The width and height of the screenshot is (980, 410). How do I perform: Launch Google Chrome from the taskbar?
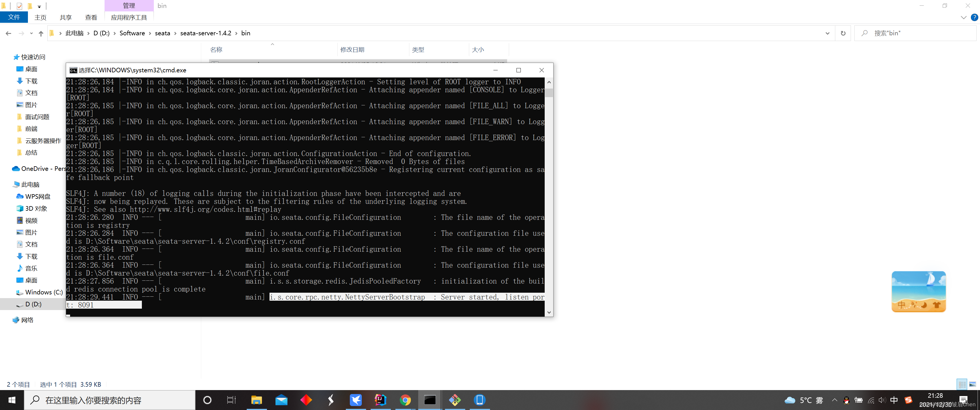point(405,400)
